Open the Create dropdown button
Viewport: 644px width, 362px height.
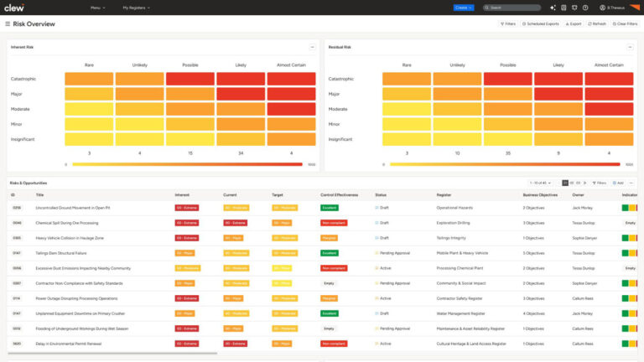pyautogui.click(x=464, y=8)
